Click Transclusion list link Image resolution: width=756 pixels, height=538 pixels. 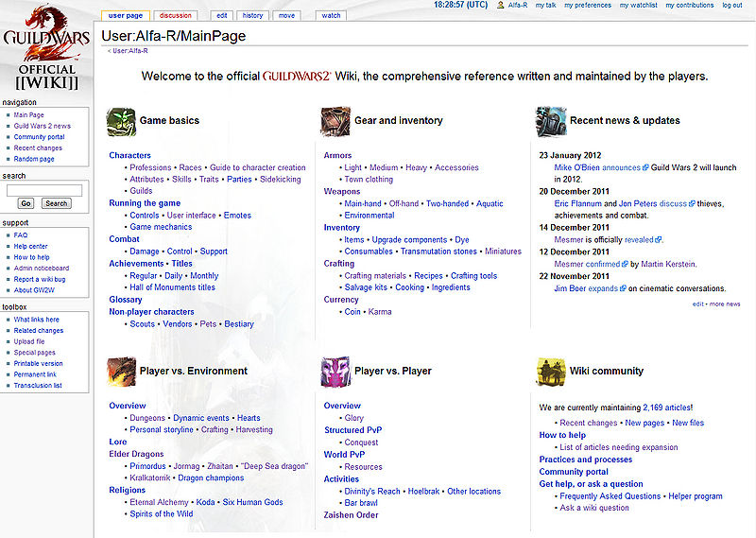point(38,385)
